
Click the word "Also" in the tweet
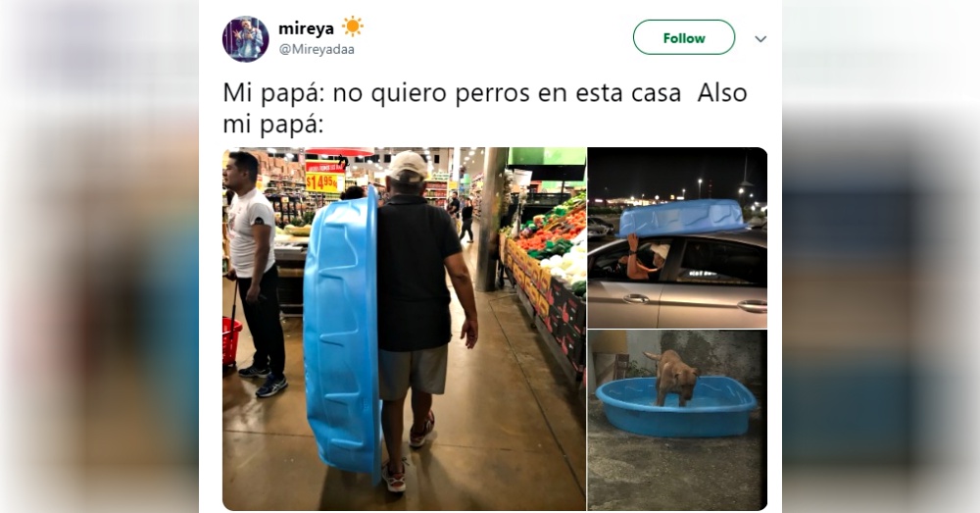tap(722, 92)
